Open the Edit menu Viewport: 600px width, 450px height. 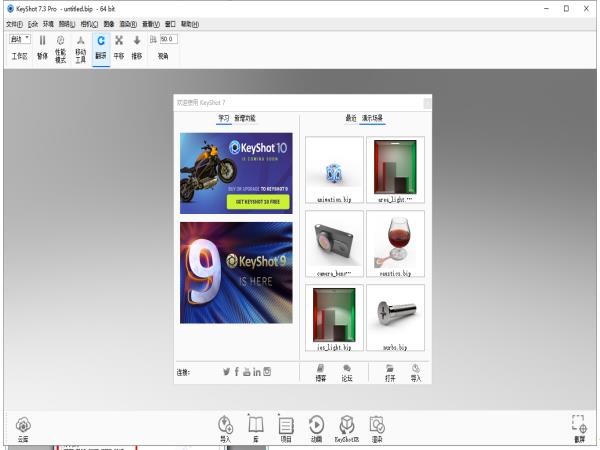click(33, 24)
